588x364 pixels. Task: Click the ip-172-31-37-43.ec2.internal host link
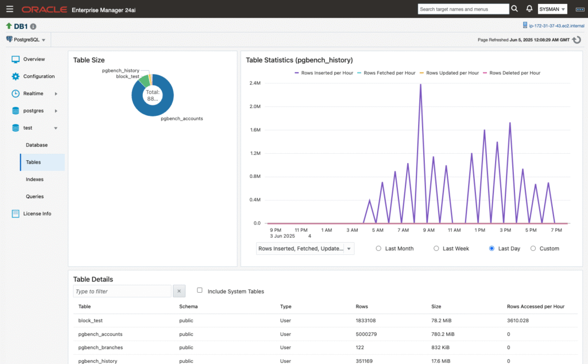point(556,26)
